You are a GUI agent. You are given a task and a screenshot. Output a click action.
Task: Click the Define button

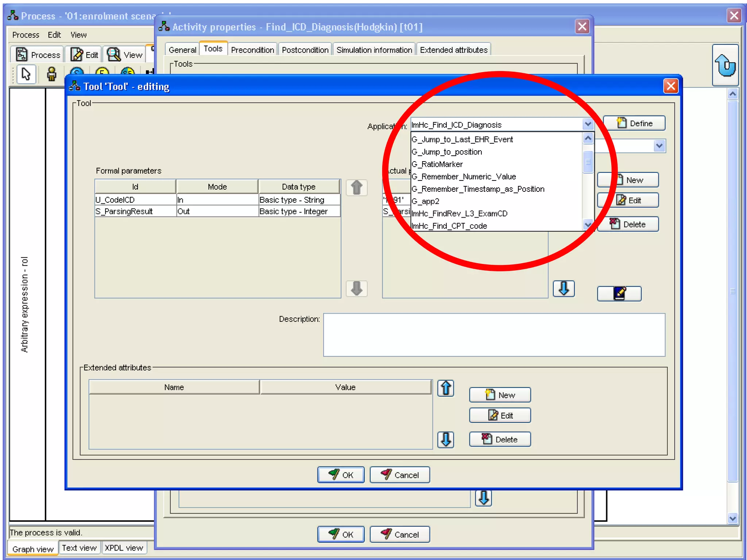[x=634, y=123]
